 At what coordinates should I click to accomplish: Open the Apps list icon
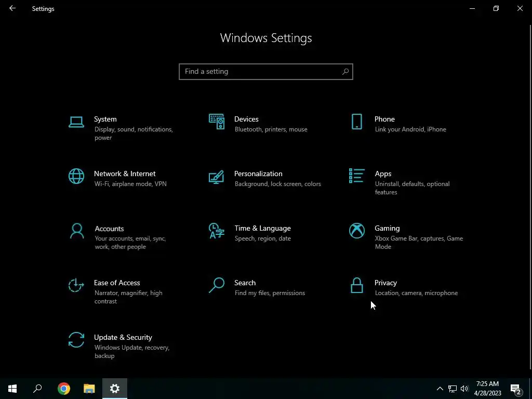[x=356, y=176]
